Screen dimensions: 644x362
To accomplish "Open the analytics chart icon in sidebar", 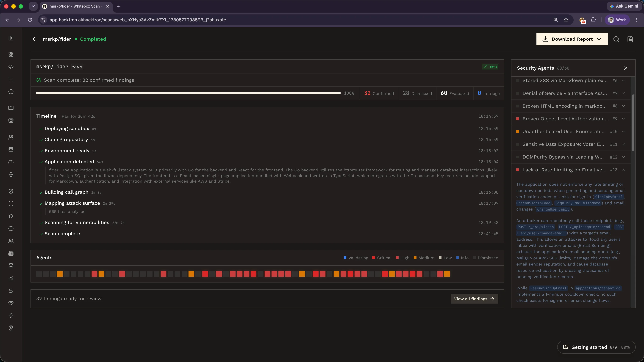I will point(11,278).
